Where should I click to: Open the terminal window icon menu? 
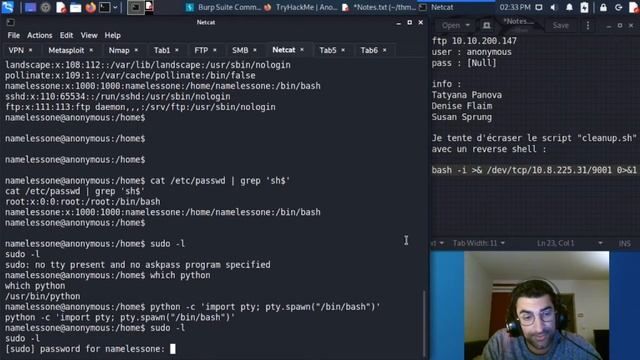[x=10, y=22]
